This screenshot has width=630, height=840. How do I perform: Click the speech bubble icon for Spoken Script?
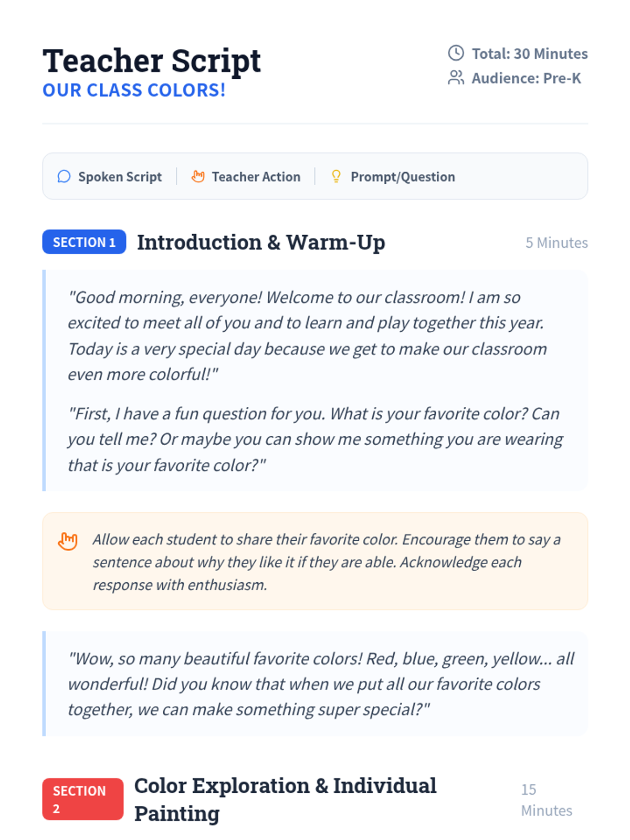point(64,176)
